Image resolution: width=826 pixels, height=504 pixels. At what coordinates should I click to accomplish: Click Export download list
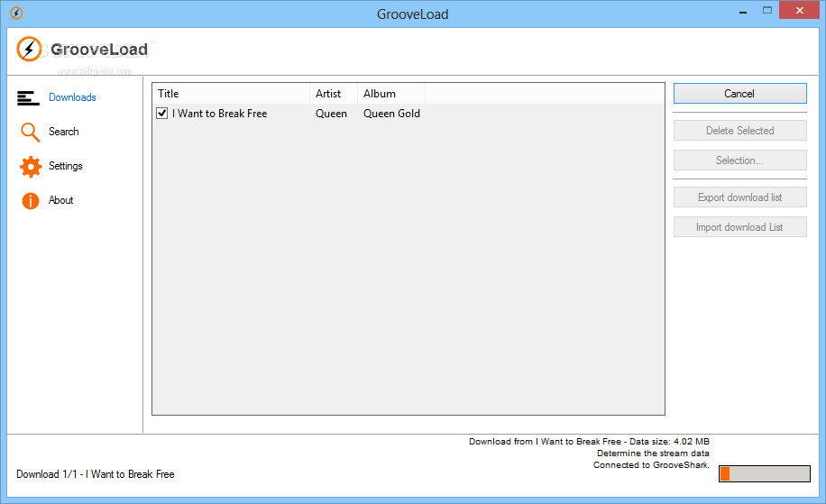click(739, 197)
